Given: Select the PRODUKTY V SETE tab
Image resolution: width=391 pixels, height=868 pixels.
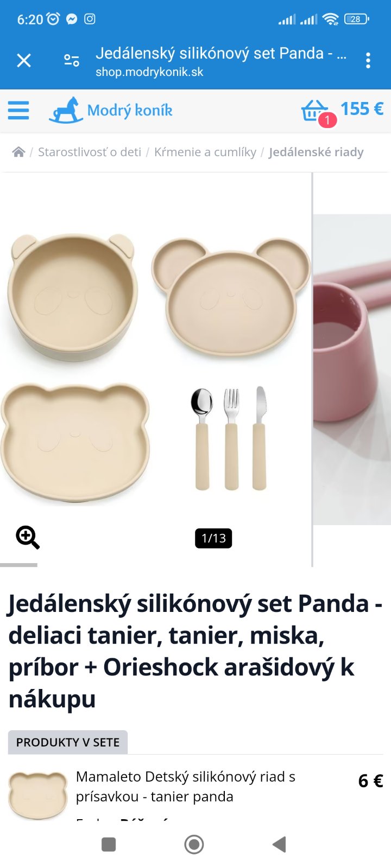Looking at the screenshot, I should click(x=68, y=742).
